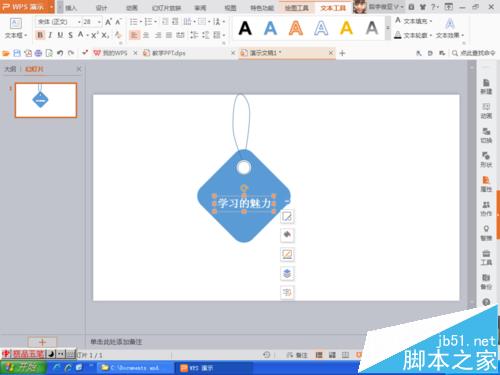Select center text alignment
The image size is (500, 375).
tap(146, 35)
